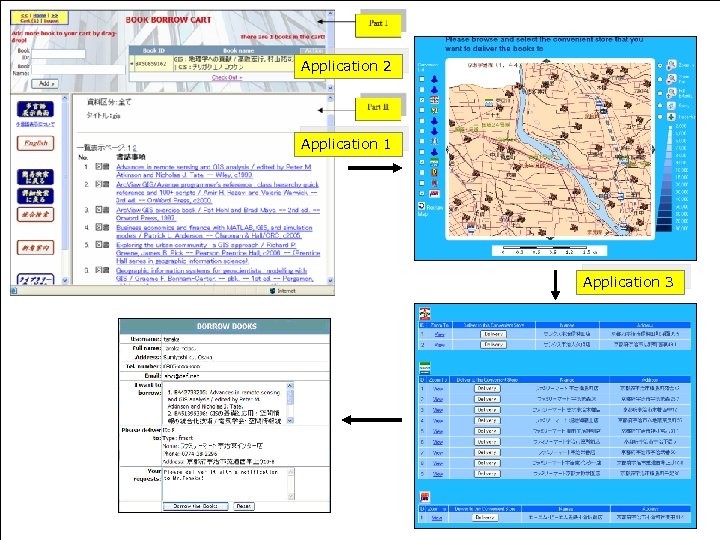Click the FamilyMart logo above second store table

pos(425,368)
